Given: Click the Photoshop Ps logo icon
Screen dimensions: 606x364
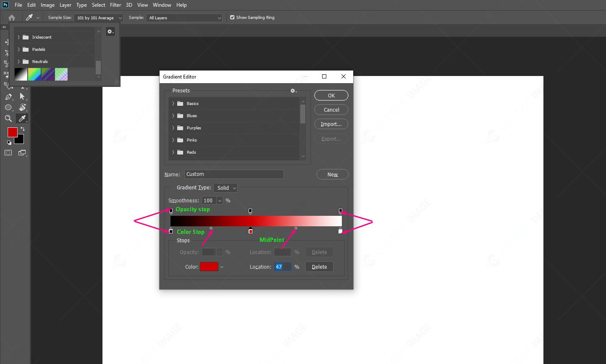Looking at the screenshot, I should pos(6,5).
